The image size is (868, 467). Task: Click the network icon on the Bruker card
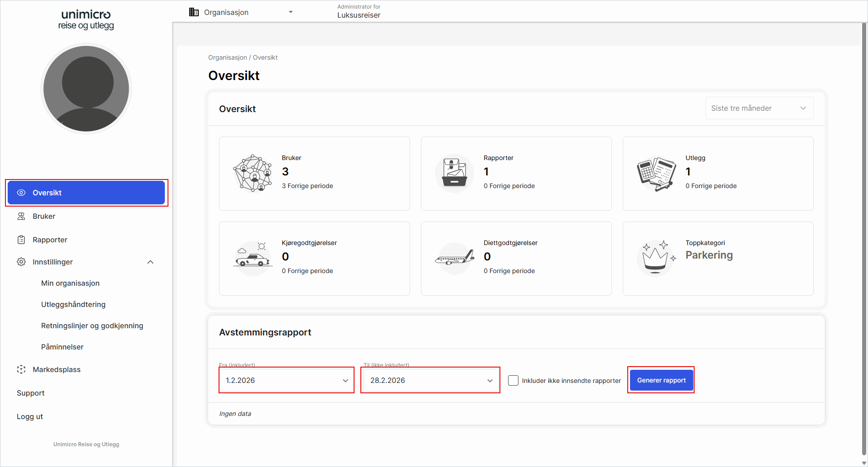pos(253,173)
